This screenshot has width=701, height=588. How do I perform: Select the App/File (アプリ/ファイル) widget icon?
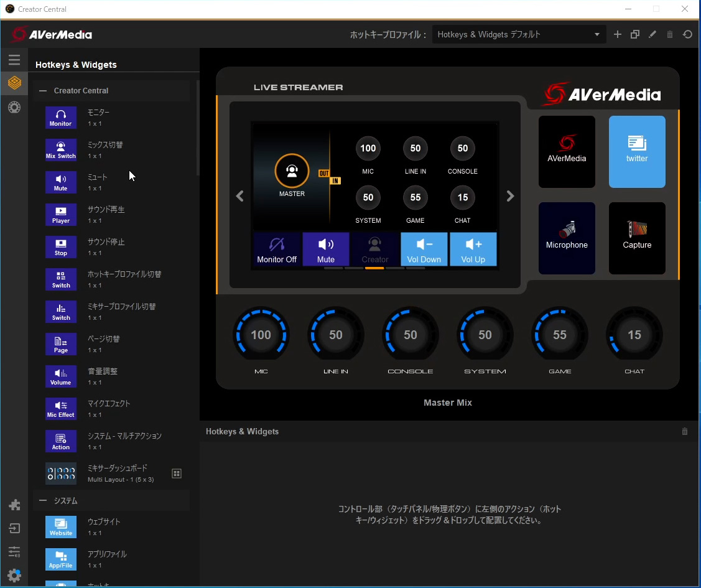(61, 559)
